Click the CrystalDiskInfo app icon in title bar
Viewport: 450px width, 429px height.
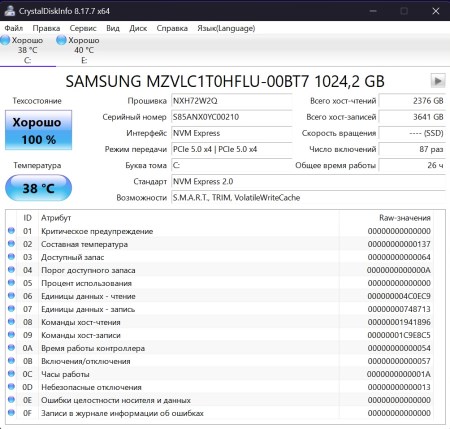pos(10,11)
